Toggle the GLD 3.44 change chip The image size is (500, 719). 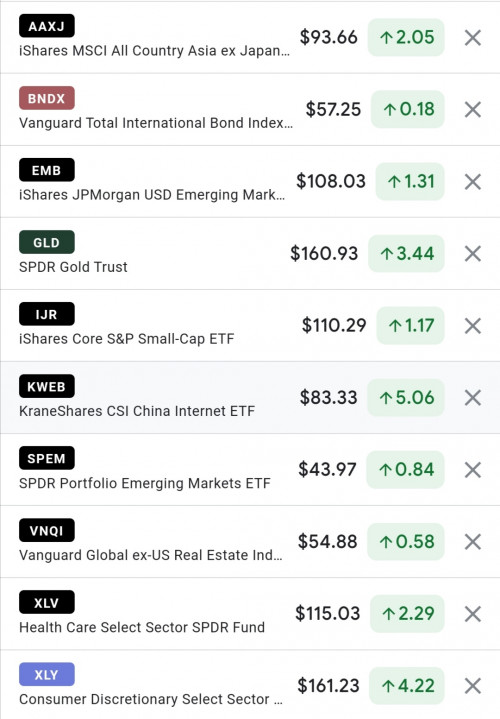[x=406, y=254]
